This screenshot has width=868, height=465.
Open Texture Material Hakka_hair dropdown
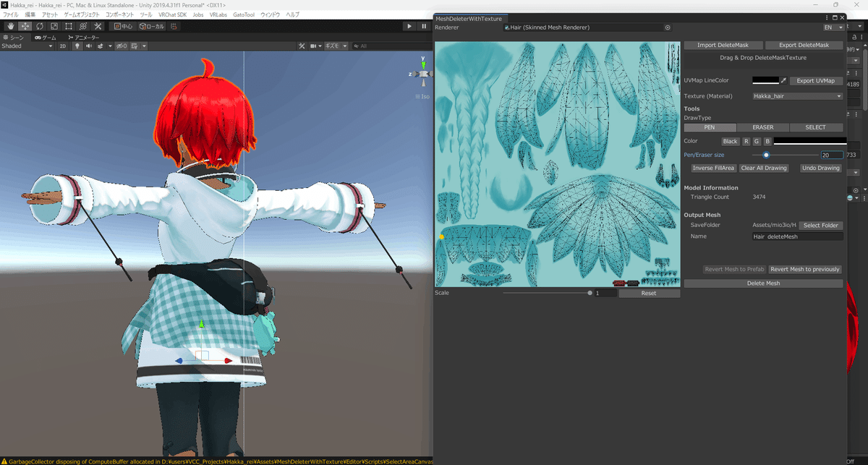(797, 95)
